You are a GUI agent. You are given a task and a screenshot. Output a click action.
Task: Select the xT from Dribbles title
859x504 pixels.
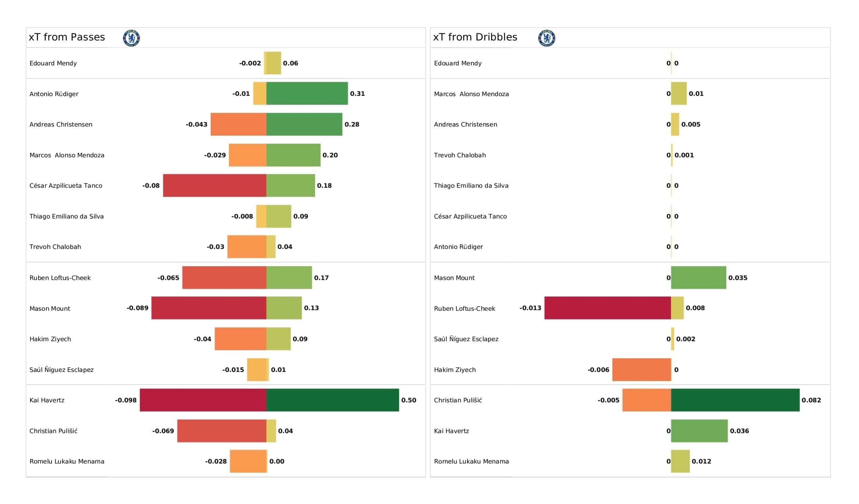point(475,37)
